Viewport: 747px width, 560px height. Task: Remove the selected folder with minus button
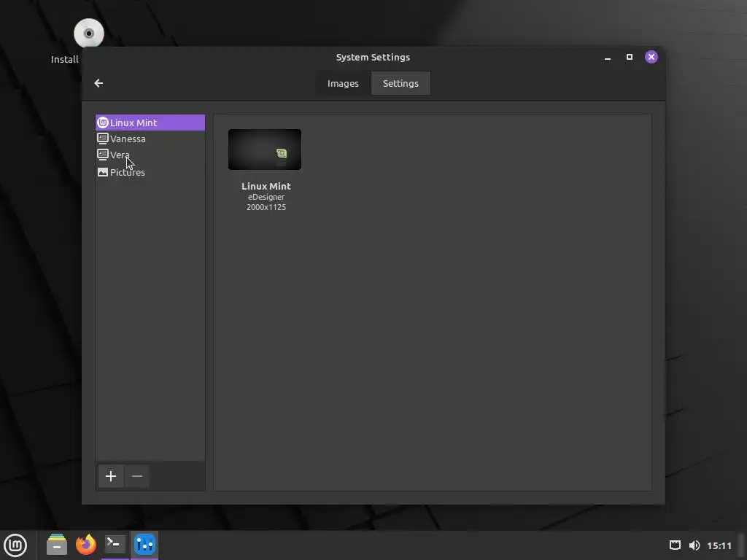pyautogui.click(x=136, y=476)
